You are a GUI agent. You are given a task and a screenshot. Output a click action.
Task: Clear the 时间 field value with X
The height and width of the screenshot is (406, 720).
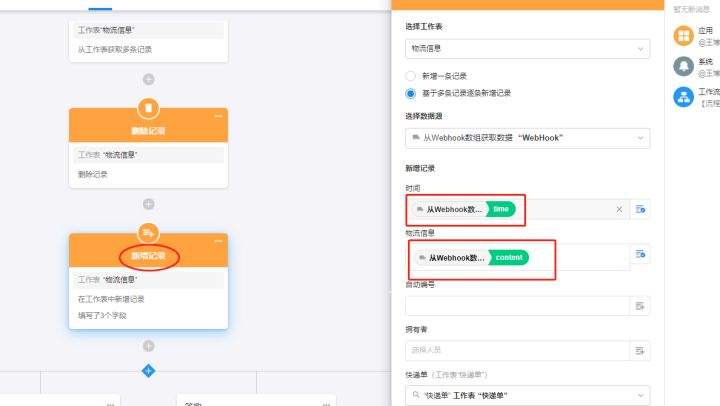point(619,209)
